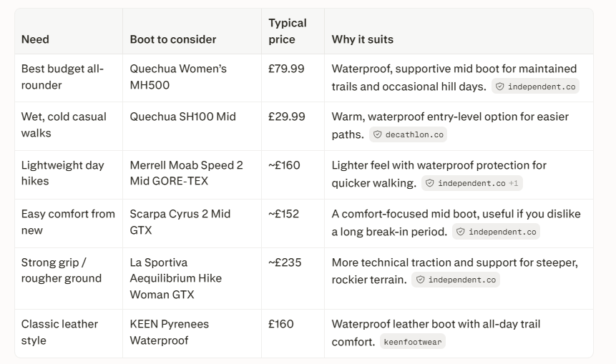Click shield icon in Merrell Moab row citation
The image size is (616, 364).
pos(430,183)
